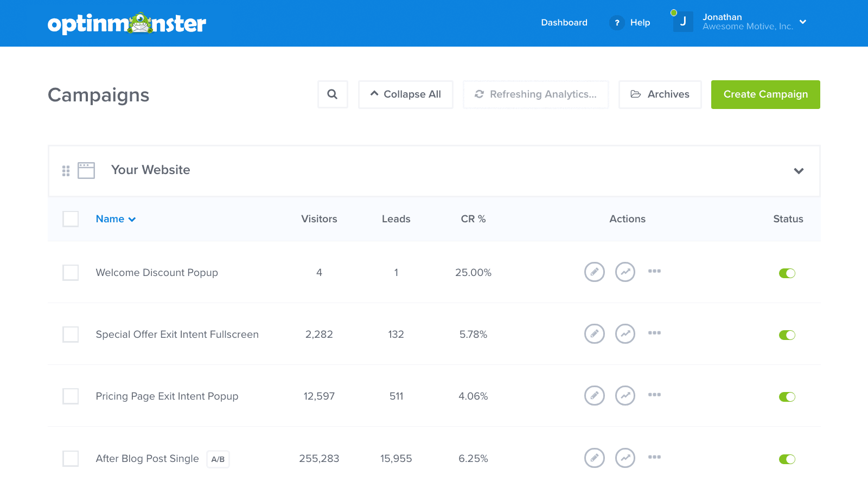Open the A/B test badge on After Blog Post Single
Image resolution: width=868 pixels, height=488 pixels.
pyautogui.click(x=218, y=459)
